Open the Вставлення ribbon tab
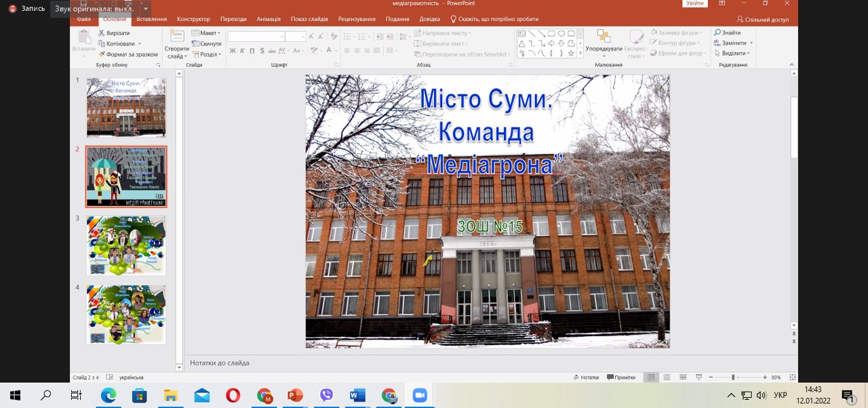Viewport: 868px width, 408px height. [151, 19]
